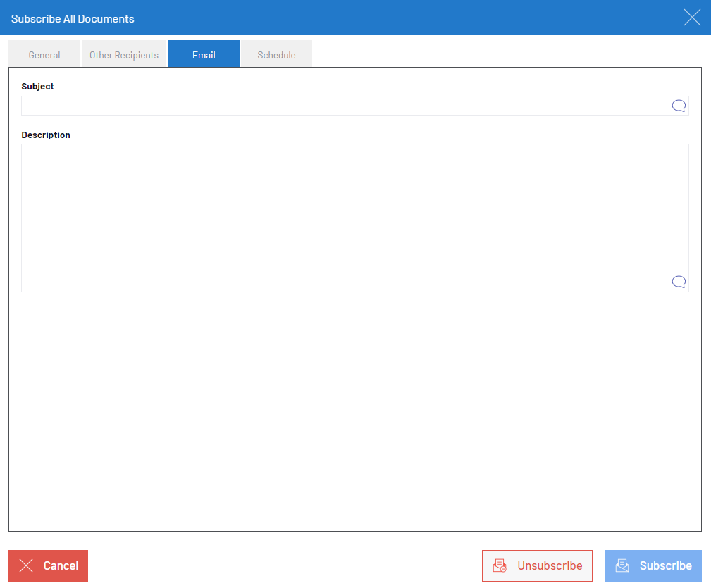Click the blue Subscribe button text
711x588 pixels.
pyautogui.click(x=665, y=565)
